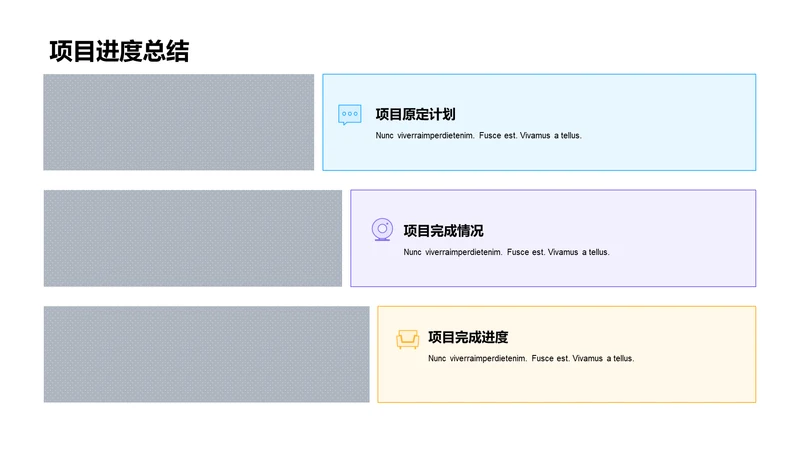Click the Latin description under 项目完成情况
Screen dimensions: 800x450
click(507, 252)
